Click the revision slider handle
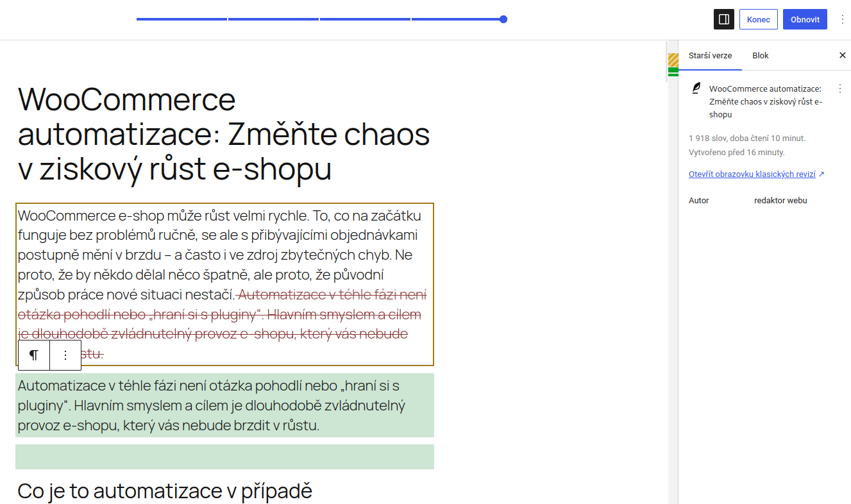Viewport: 851px width, 504px height. [503, 19]
